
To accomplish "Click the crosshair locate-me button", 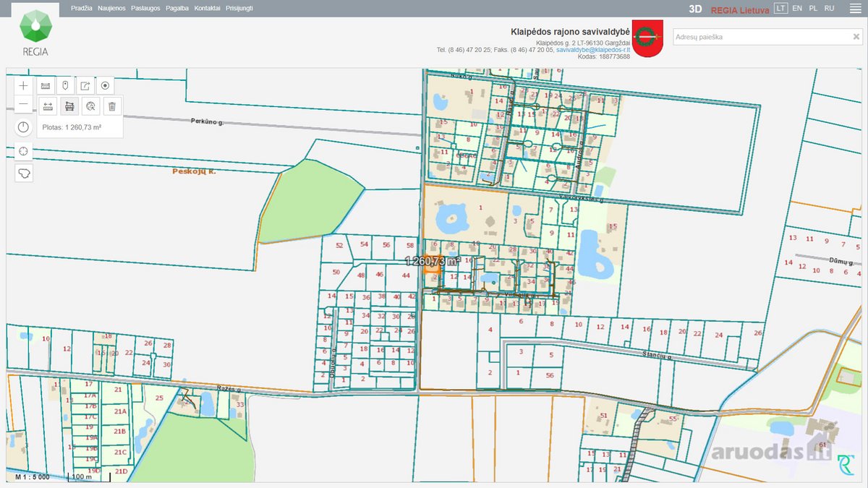I will (x=24, y=151).
